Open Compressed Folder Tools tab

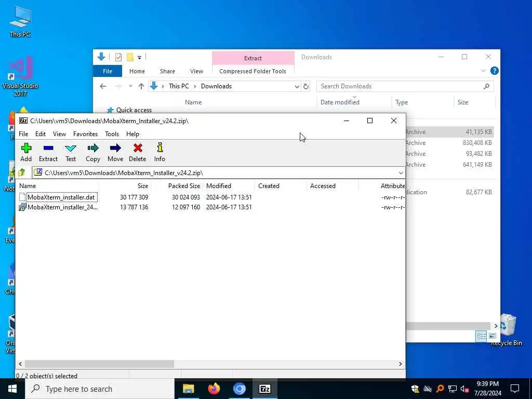point(253,71)
